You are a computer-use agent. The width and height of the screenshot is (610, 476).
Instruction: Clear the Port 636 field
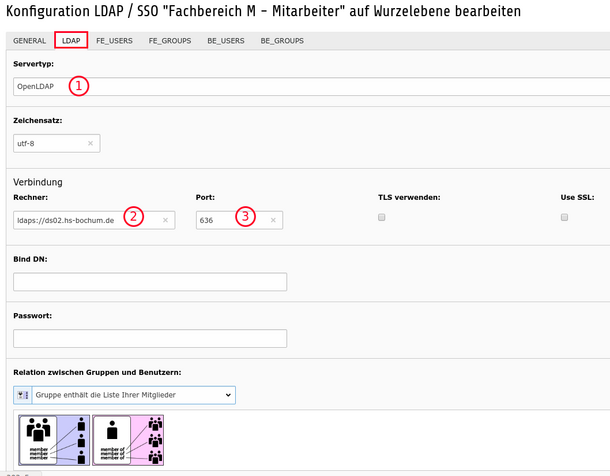[273, 220]
